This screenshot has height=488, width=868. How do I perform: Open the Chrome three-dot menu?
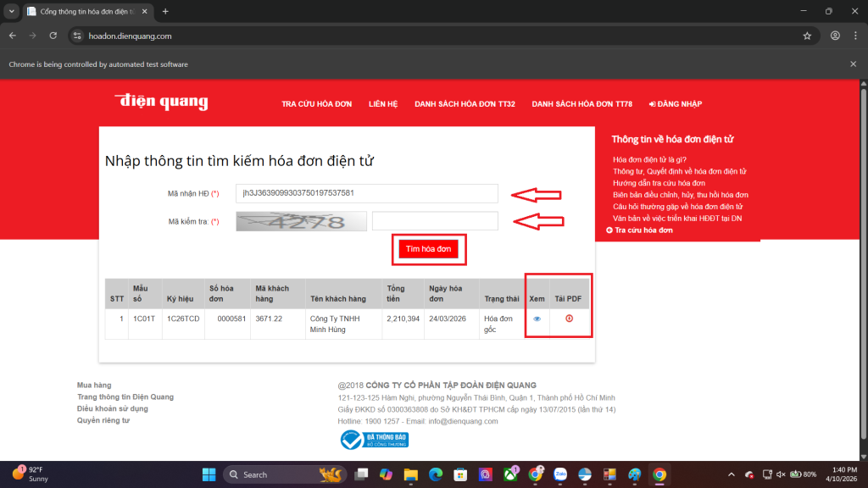855,36
